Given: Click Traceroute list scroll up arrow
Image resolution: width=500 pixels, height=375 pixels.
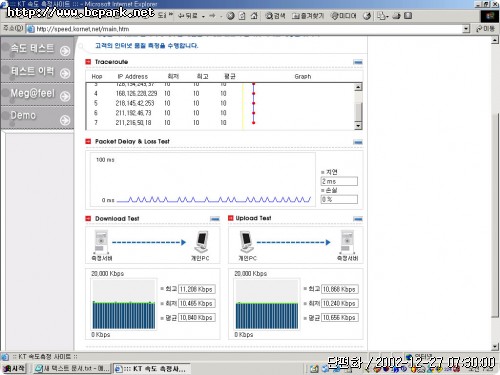Looking at the screenshot, I should (358, 87).
